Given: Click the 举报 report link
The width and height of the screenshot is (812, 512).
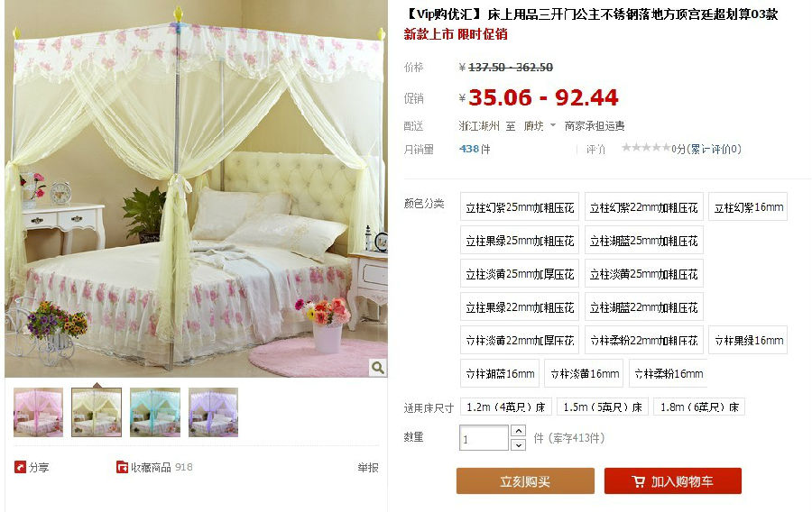Looking at the screenshot, I should pyautogui.click(x=368, y=468).
